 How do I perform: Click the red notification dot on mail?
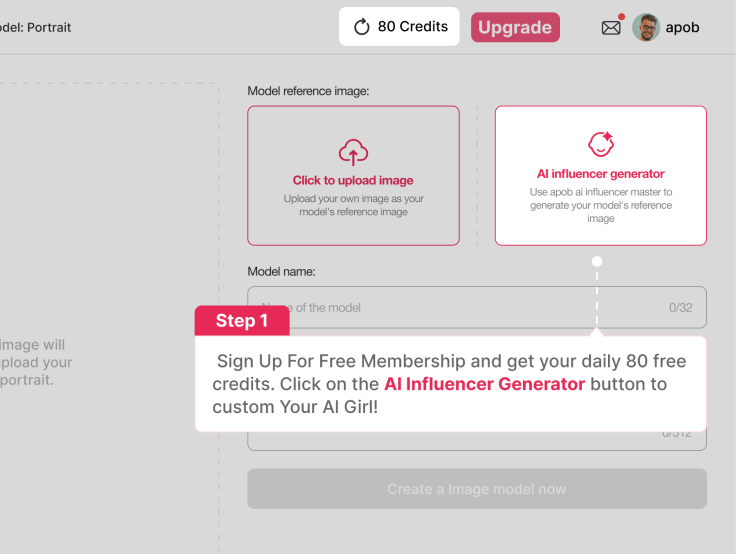[622, 17]
